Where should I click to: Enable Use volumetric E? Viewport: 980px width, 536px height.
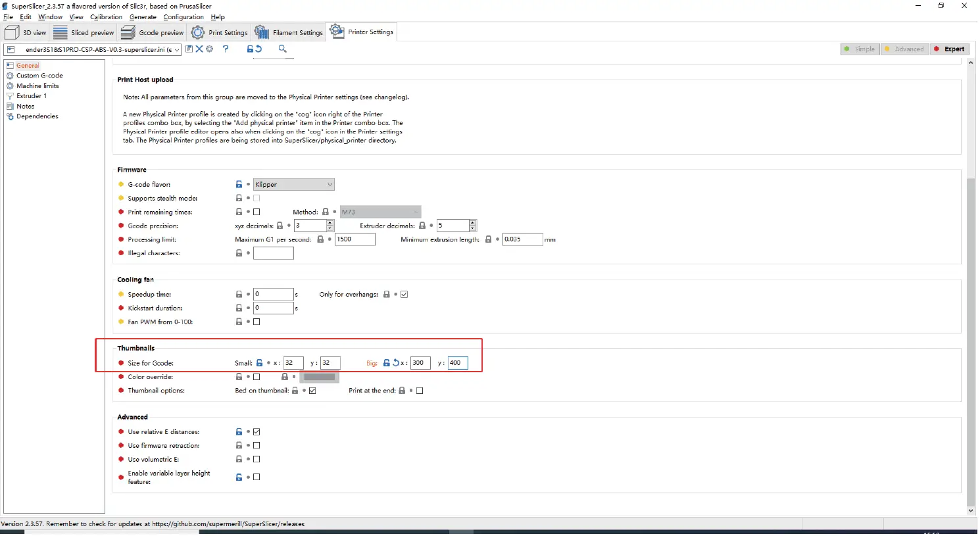(x=257, y=459)
